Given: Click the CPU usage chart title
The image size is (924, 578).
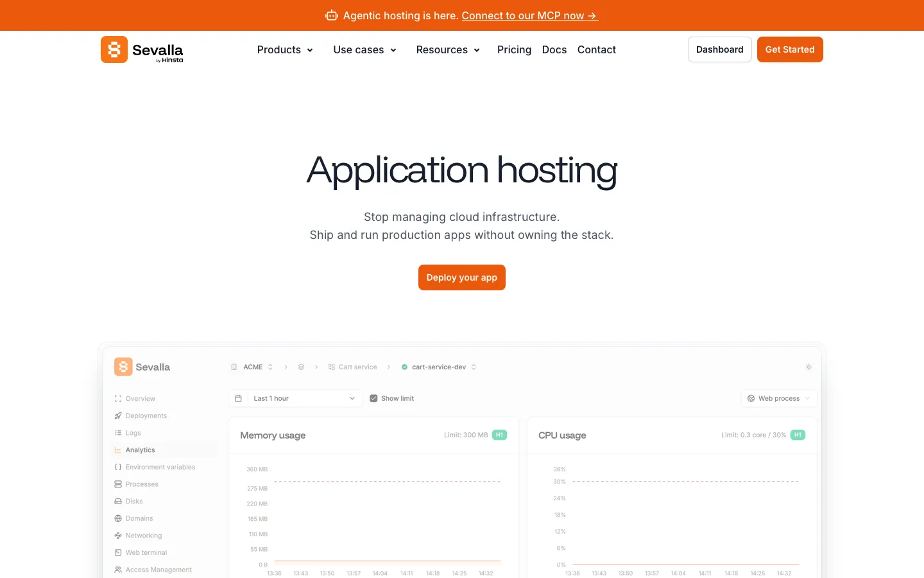Looking at the screenshot, I should 562,435.
